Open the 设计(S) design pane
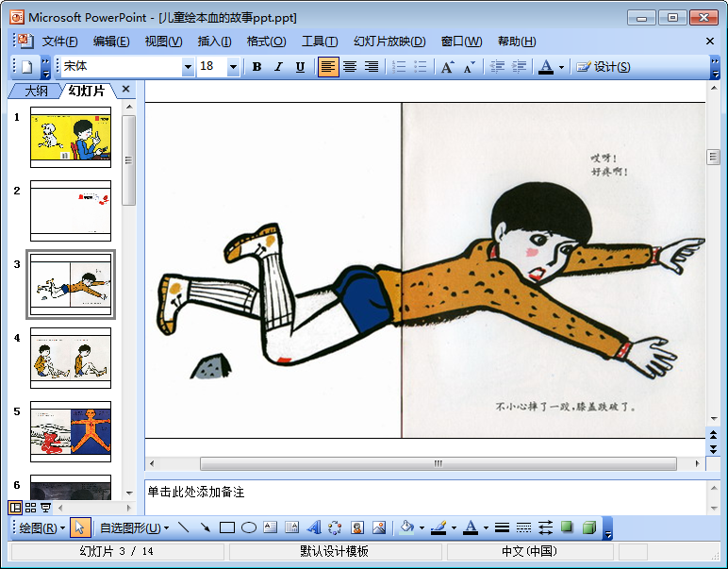This screenshot has width=728, height=569. pyautogui.click(x=604, y=67)
